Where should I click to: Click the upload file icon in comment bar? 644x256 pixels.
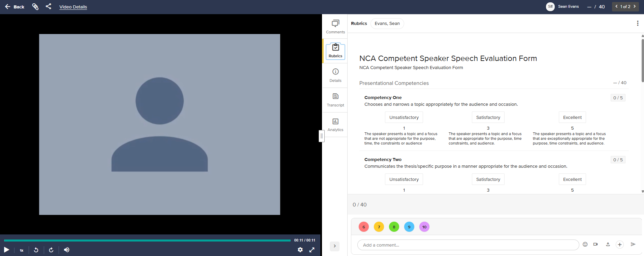click(x=608, y=244)
